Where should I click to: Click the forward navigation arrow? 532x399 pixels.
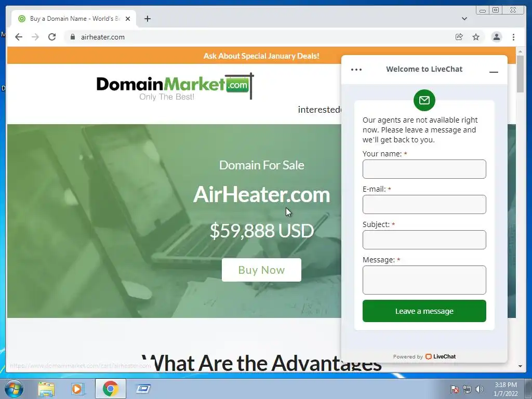tap(35, 37)
